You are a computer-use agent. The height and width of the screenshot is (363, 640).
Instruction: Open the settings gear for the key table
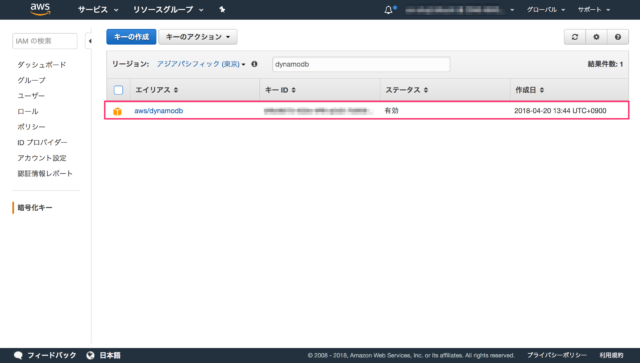click(x=596, y=37)
